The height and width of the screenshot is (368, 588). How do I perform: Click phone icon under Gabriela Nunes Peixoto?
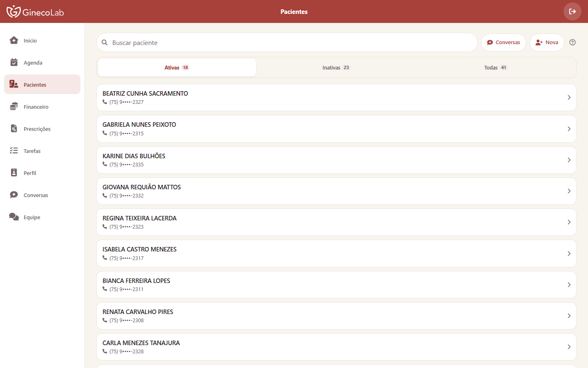(105, 133)
